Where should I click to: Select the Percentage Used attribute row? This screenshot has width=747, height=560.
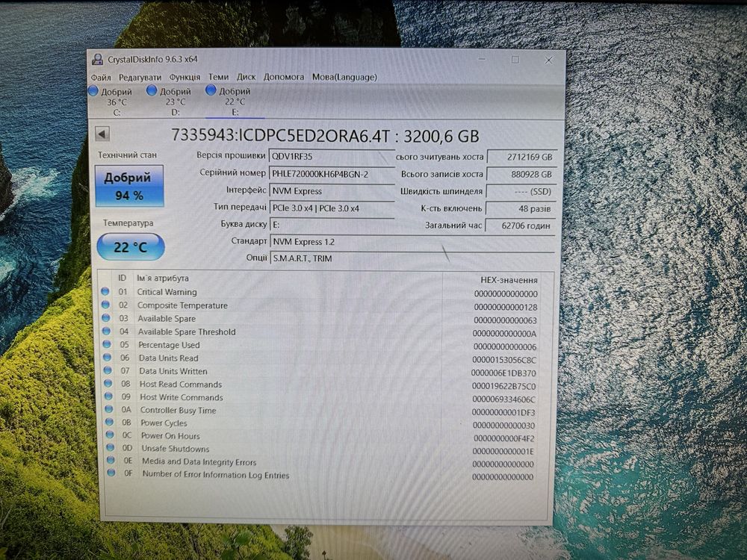(319, 345)
